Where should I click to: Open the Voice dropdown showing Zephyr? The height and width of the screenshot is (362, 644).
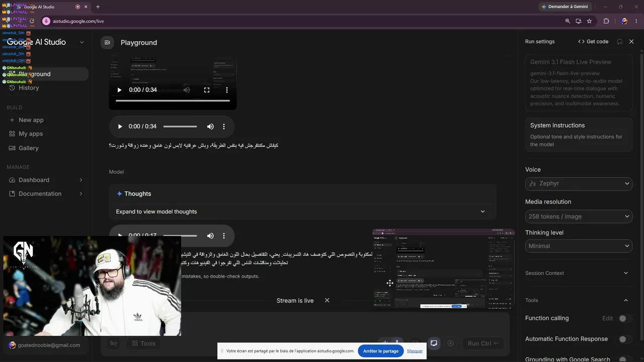[579, 184]
